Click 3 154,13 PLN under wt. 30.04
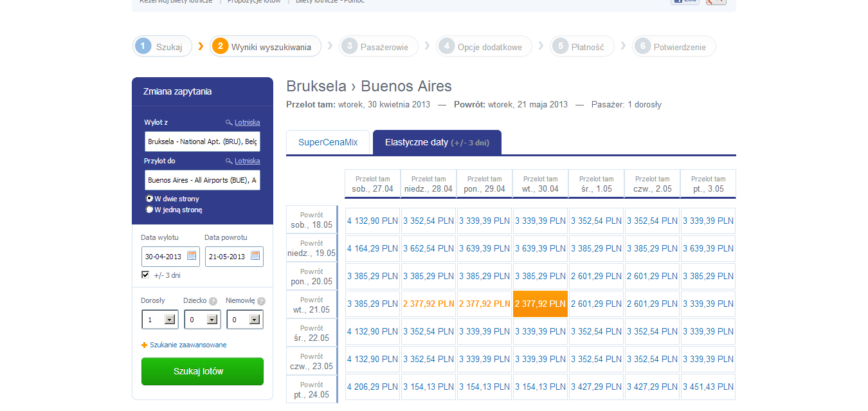This screenshot has width=868, height=411. pos(541,387)
